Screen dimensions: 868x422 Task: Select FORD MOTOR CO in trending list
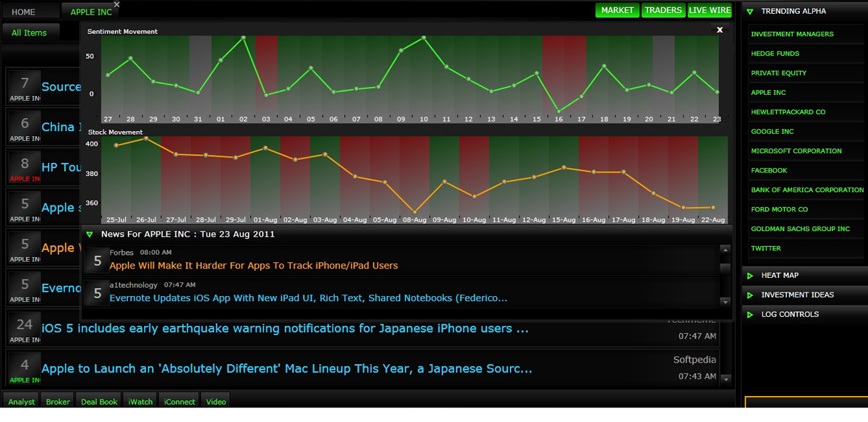coord(779,210)
